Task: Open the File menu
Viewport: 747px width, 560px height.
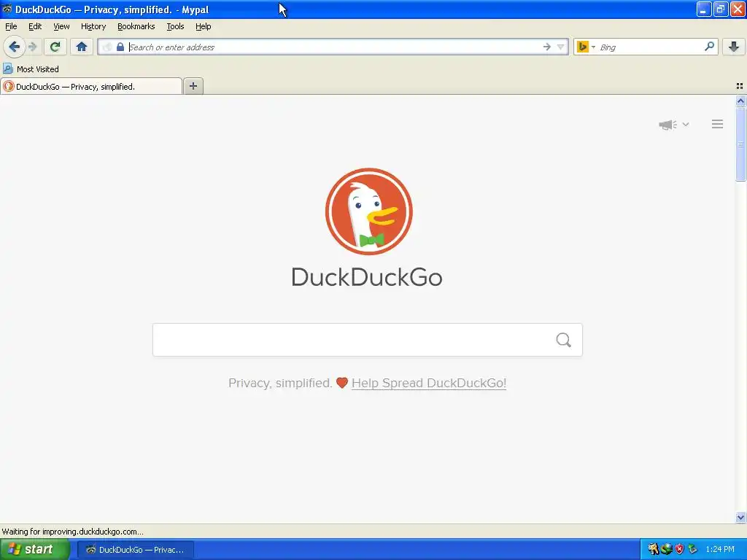Action: coord(11,26)
